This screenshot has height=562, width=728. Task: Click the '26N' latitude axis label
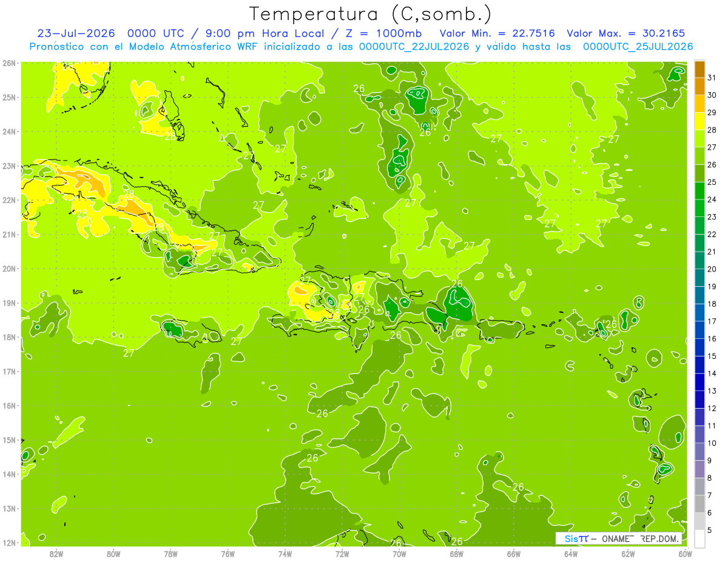(9, 63)
